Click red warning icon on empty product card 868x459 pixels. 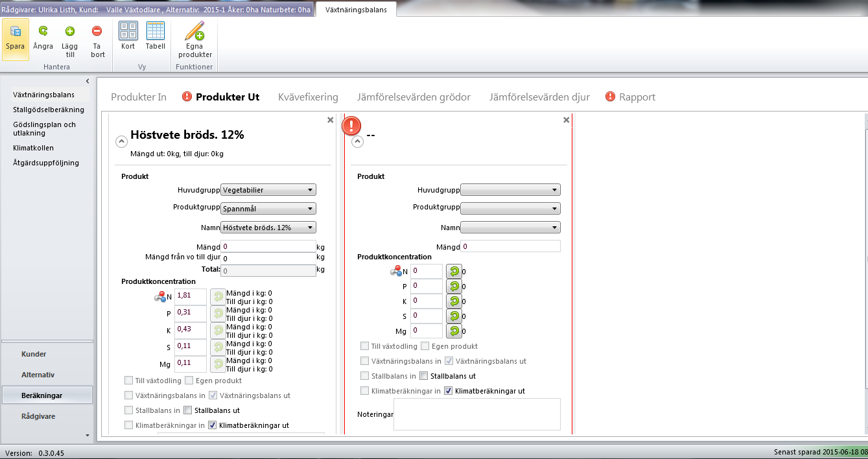tap(351, 125)
